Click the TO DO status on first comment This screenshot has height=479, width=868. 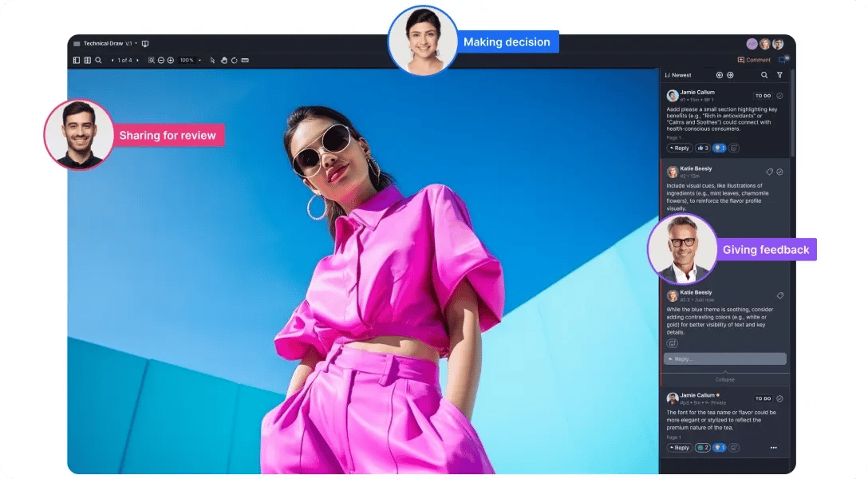coord(763,96)
